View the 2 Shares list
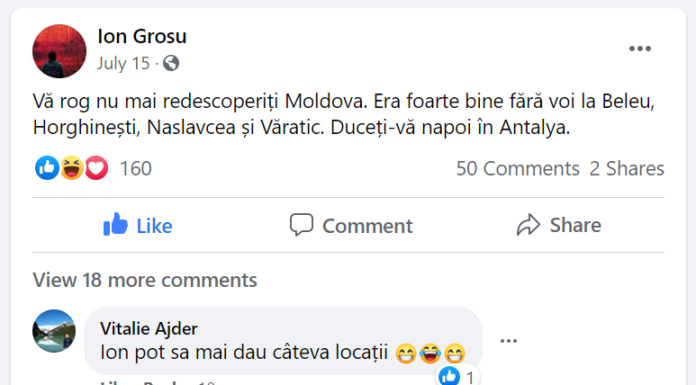 tap(626, 169)
